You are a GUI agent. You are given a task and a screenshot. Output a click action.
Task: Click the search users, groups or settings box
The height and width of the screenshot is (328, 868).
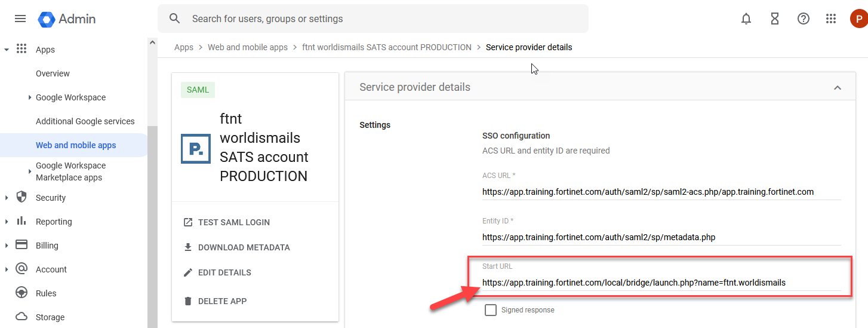pos(373,19)
